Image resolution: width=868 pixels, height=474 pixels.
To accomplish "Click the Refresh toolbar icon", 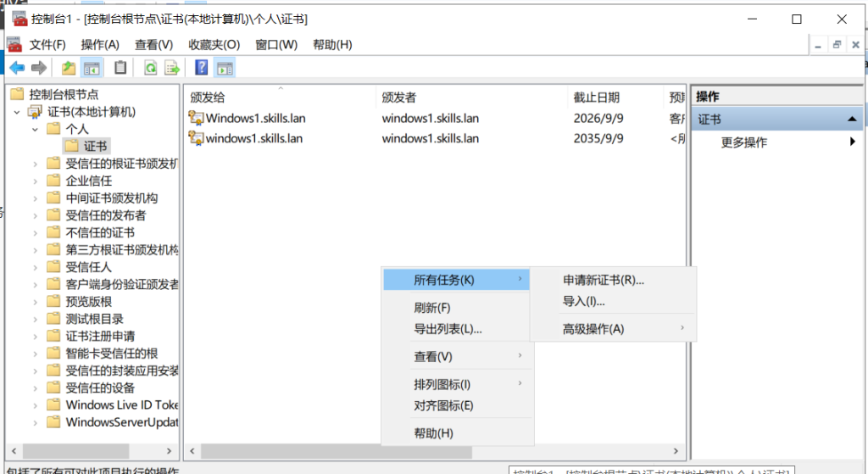I will tap(150, 69).
